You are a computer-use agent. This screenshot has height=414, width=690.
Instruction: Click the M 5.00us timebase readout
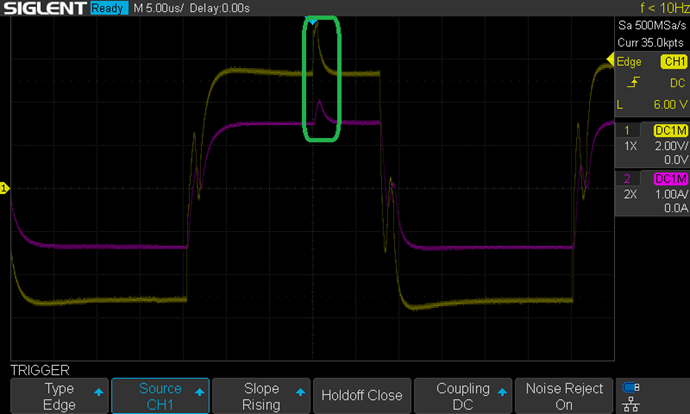pyautogui.click(x=158, y=8)
